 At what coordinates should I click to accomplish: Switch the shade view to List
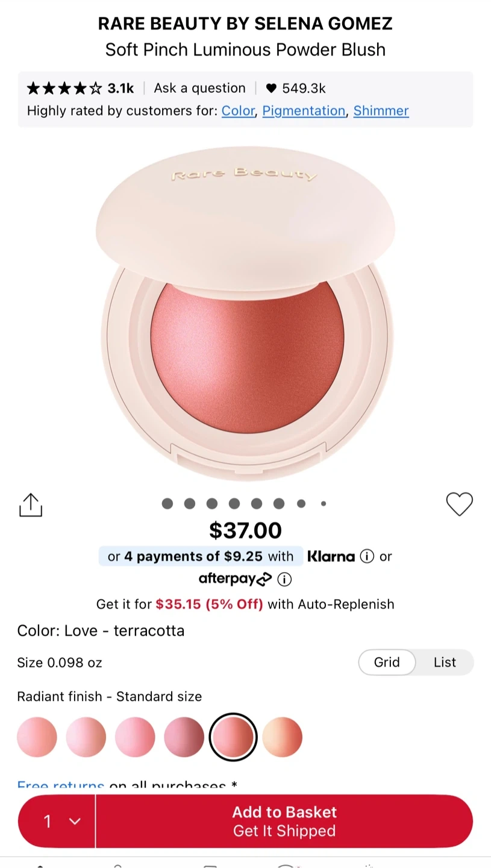445,662
